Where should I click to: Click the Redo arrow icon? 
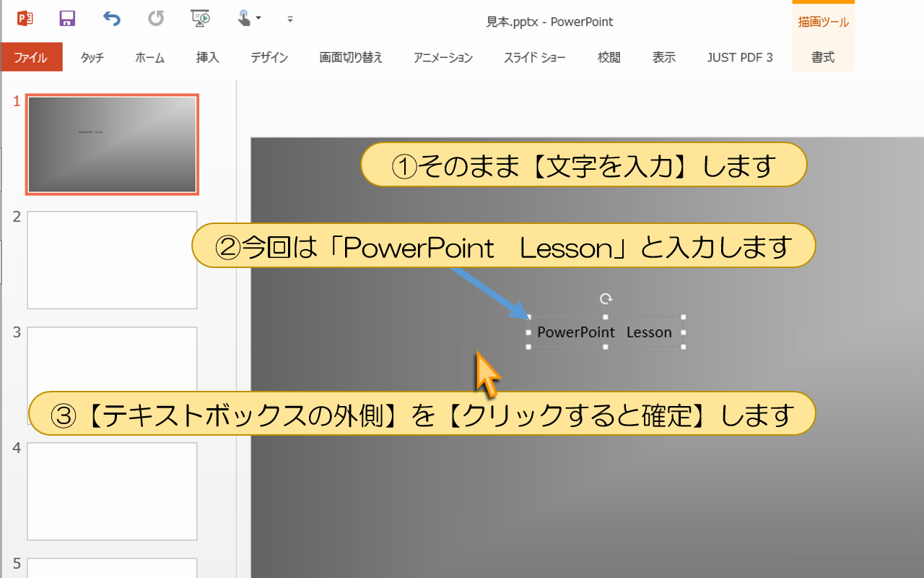(x=156, y=18)
